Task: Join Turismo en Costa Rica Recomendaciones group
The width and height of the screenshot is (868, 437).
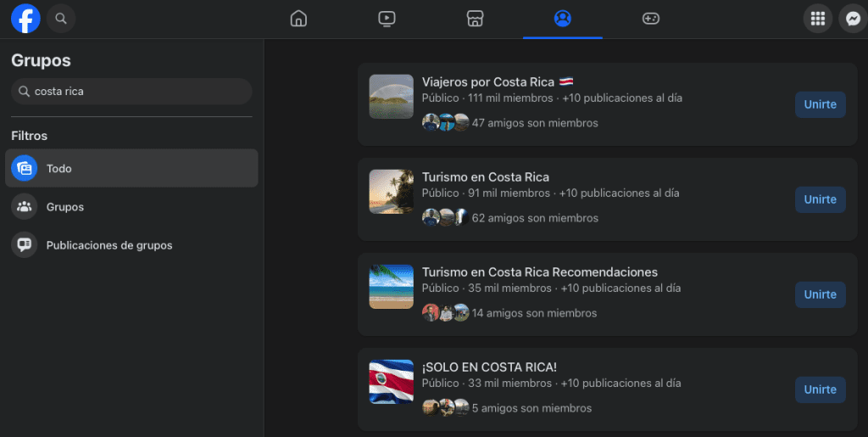Action: point(821,294)
